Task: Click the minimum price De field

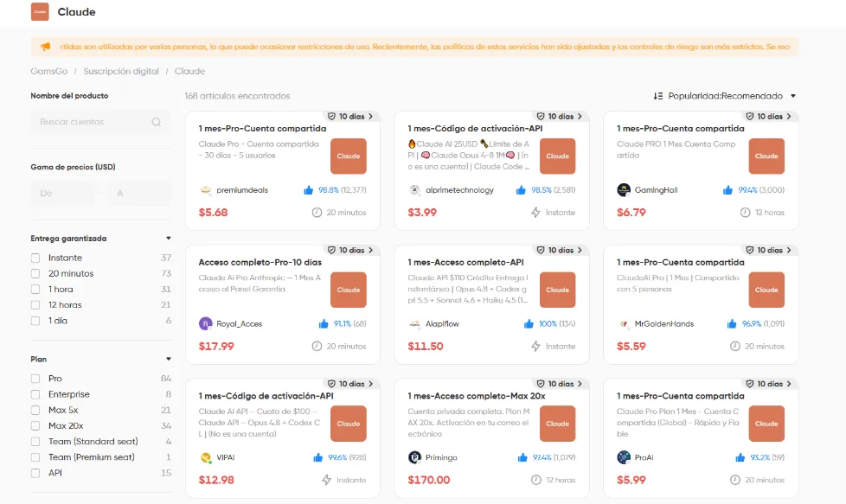Action: pyautogui.click(x=64, y=193)
